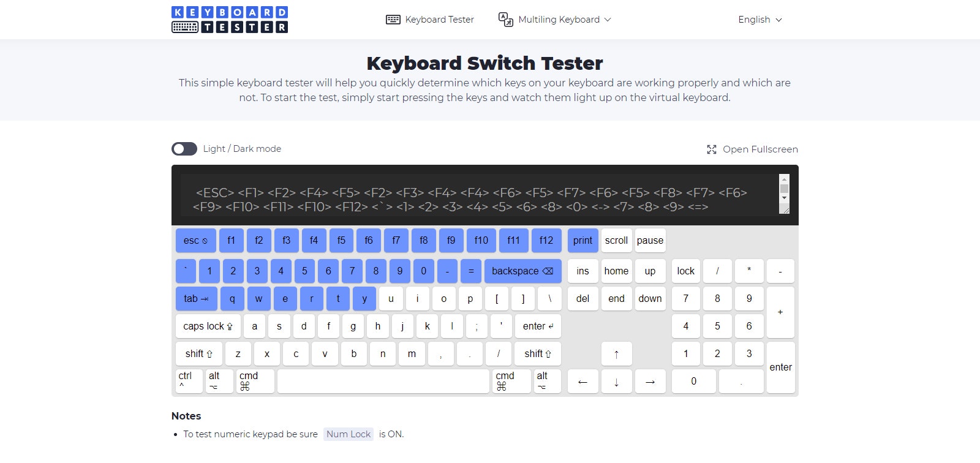
Task: Click the text area scrollbar up arrow
Action: coord(784,179)
